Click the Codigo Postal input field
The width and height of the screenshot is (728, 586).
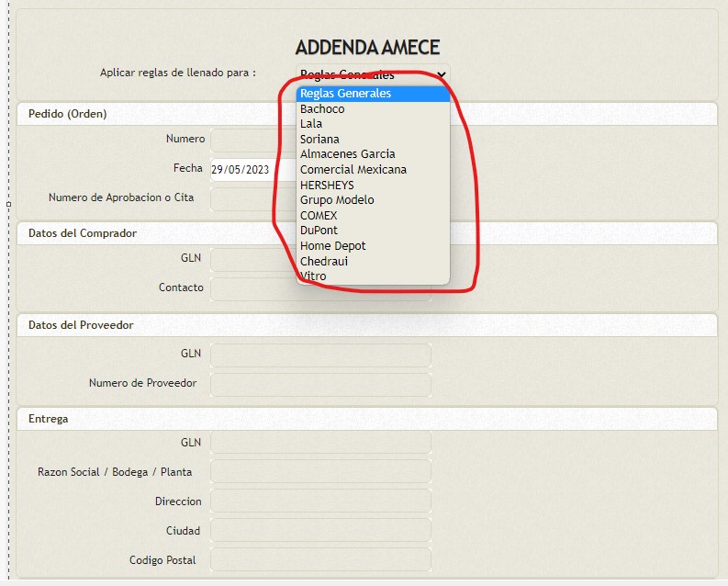pos(320,559)
